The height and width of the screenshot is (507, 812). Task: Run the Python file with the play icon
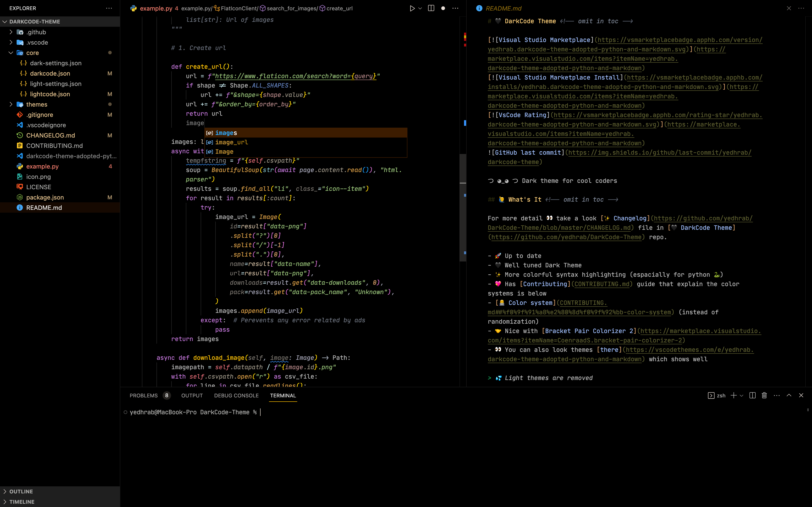[412, 8]
